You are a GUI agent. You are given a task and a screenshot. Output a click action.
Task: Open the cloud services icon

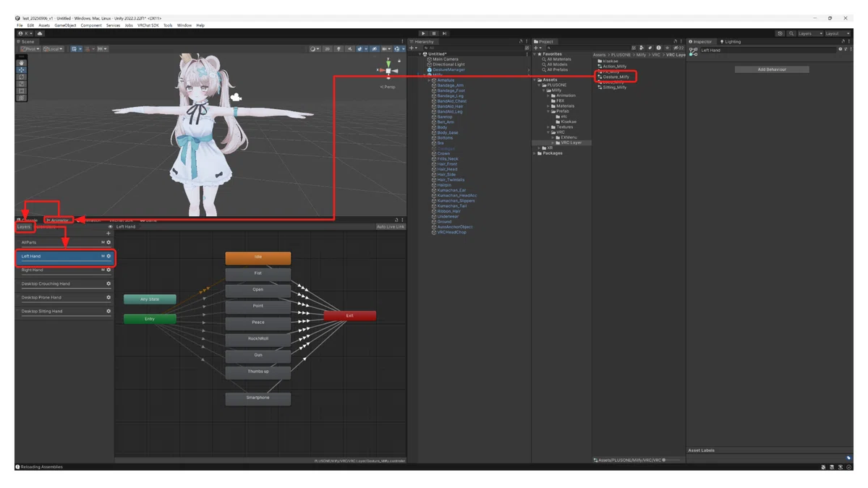[40, 33]
